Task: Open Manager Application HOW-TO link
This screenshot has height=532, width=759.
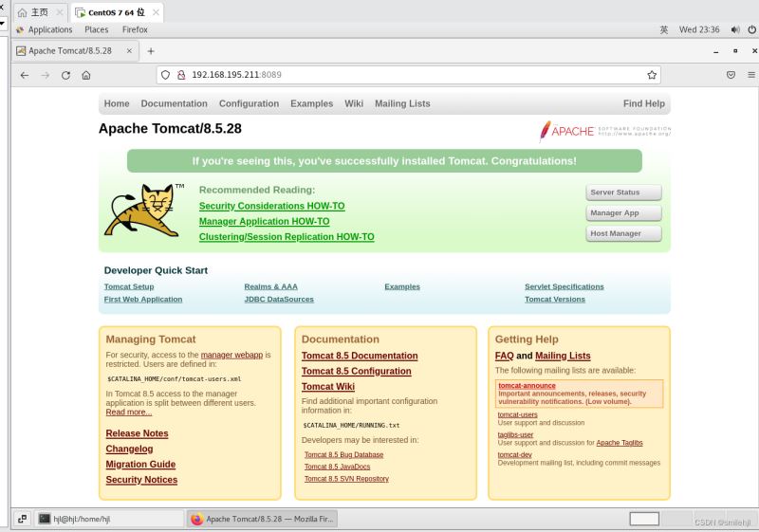Action: pyautogui.click(x=265, y=222)
